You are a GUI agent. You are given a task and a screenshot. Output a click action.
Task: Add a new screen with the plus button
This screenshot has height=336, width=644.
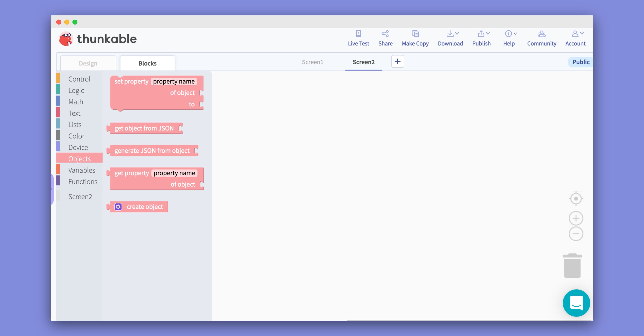[397, 62]
